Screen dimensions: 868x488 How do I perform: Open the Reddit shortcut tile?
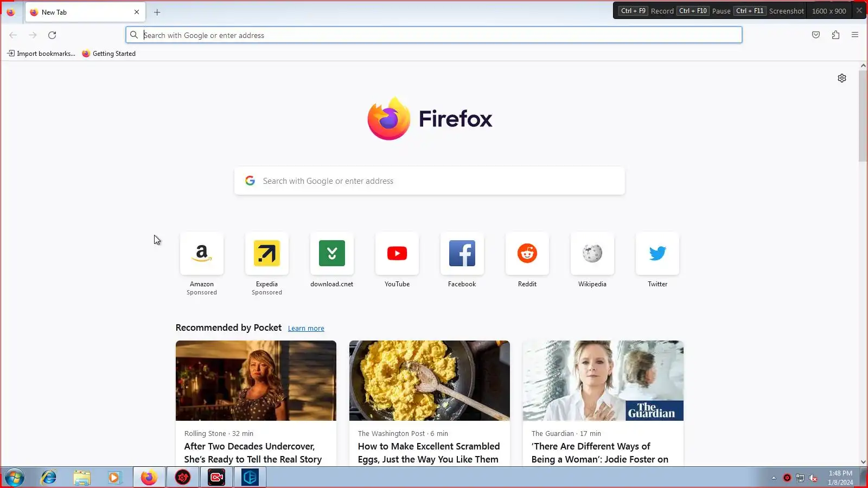(527, 253)
